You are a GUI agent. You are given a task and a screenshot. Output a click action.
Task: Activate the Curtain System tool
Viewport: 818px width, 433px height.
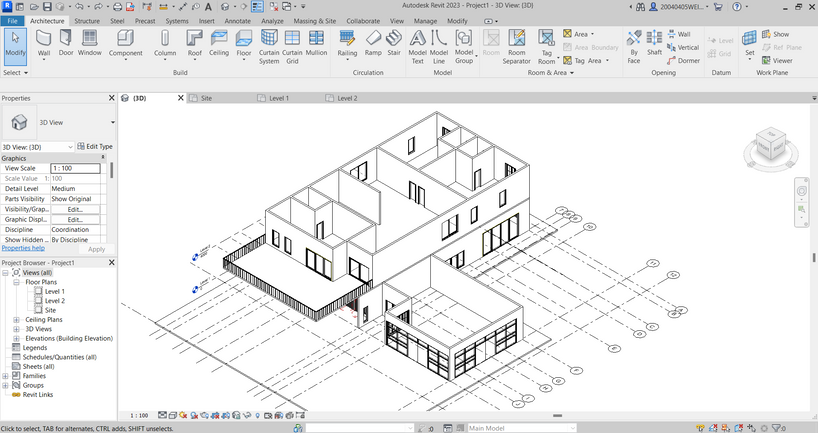click(x=269, y=46)
